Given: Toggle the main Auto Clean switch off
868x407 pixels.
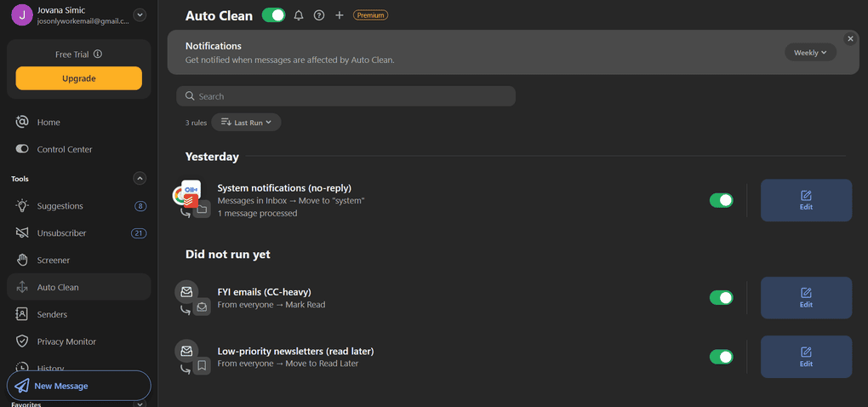Looking at the screenshot, I should [x=273, y=15].
